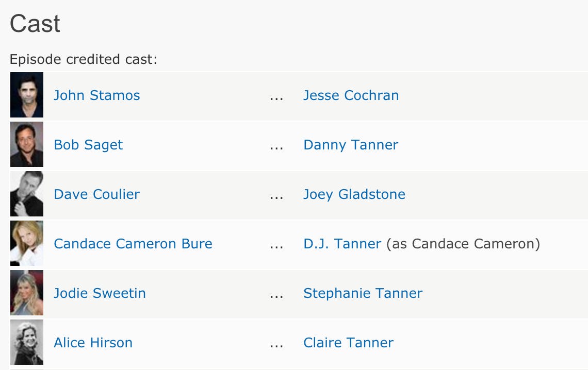Click the Episode credited cast label
The image size is (588, 370).
tap(84, 59)
